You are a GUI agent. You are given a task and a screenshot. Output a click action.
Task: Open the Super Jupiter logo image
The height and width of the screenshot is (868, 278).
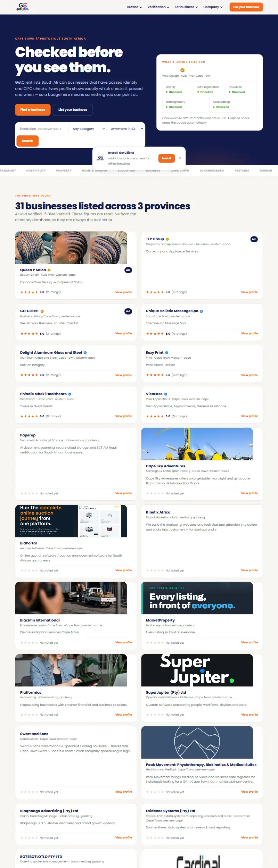coord(197,670)
